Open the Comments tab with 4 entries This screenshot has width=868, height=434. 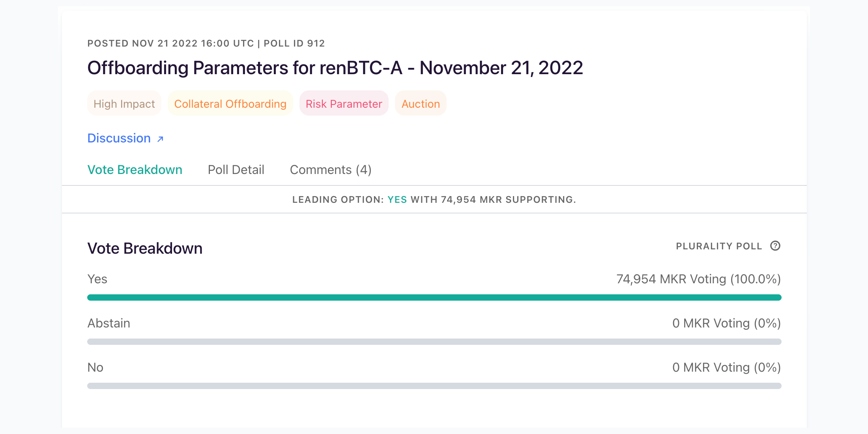click(331, 170)
